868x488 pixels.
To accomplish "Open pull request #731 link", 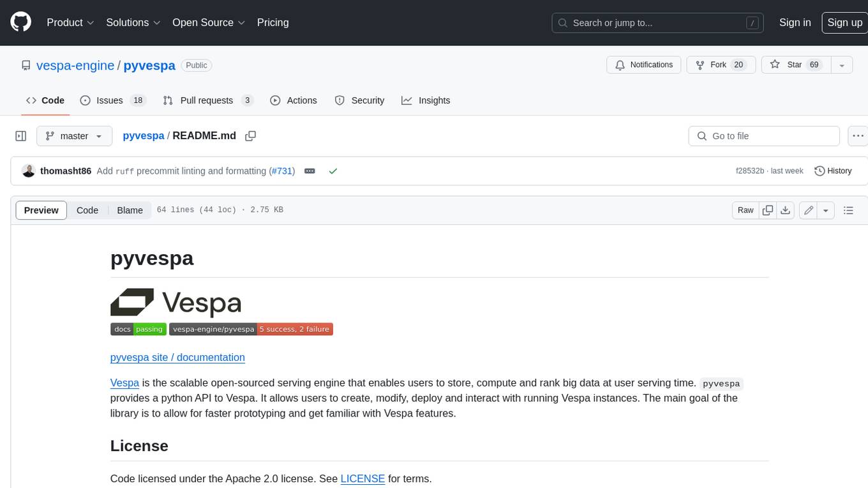I will 282,171.
